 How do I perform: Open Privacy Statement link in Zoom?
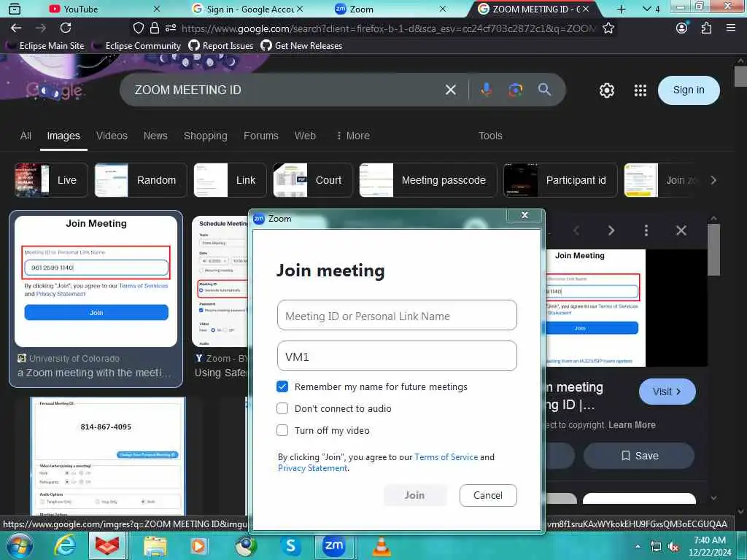[312, 468]
